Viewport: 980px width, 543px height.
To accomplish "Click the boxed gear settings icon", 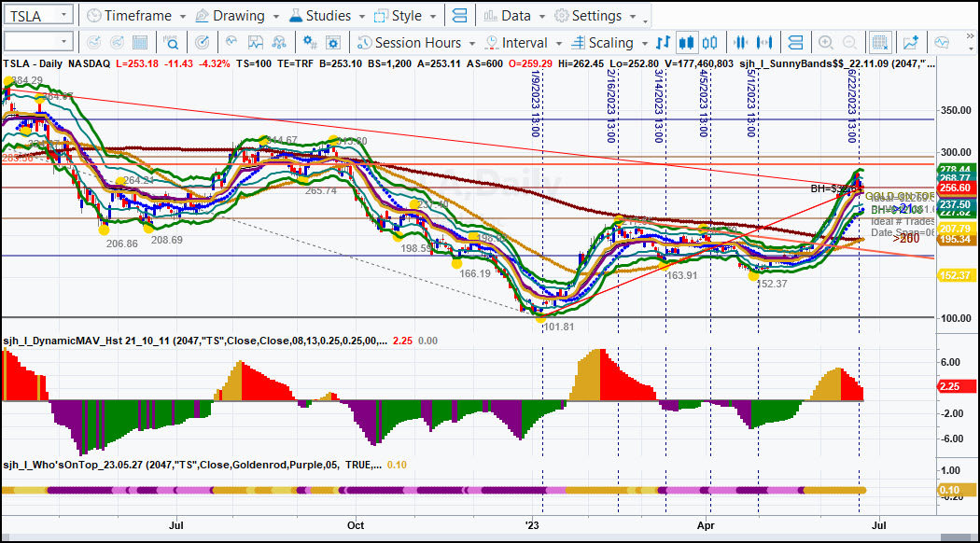I will (333, 43).
